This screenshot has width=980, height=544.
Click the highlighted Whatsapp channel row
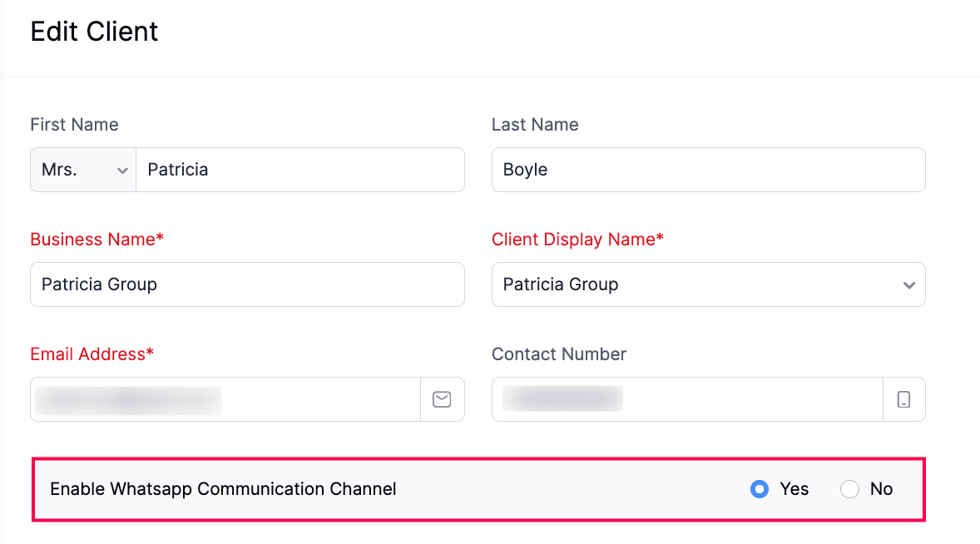tap(478, 489)
